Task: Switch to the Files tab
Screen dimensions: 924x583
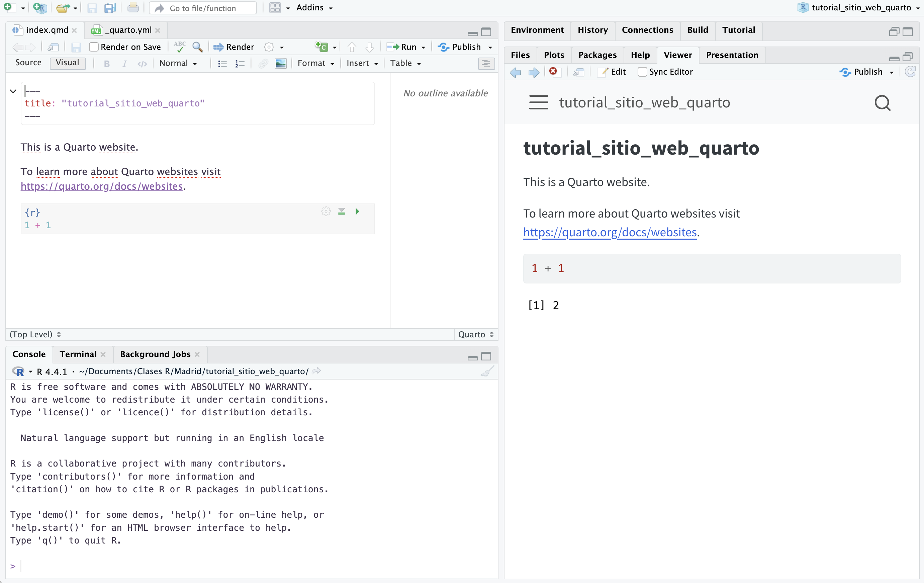Action: 520,55
